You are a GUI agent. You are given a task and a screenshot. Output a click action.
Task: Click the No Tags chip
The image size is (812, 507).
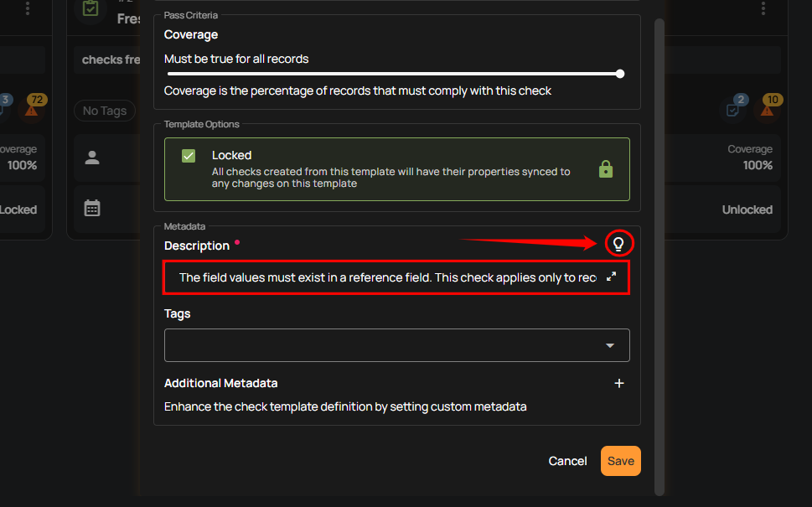(105, 111)
